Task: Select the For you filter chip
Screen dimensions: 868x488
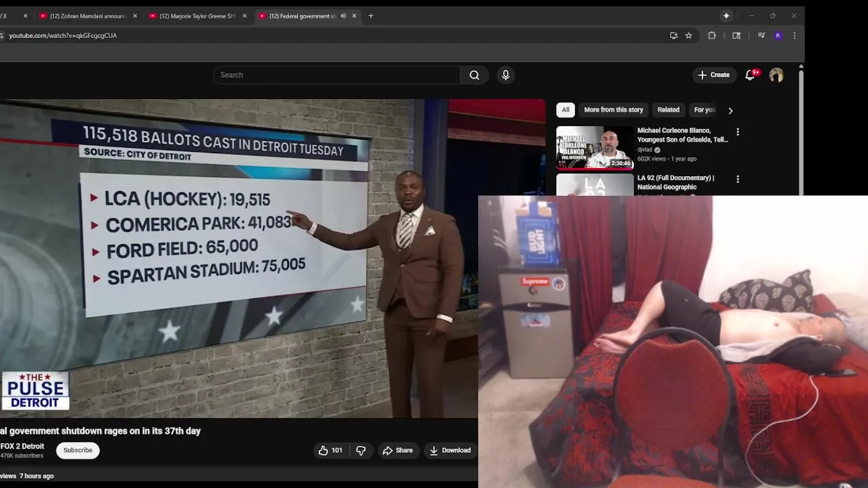Action: click(704, 110)
